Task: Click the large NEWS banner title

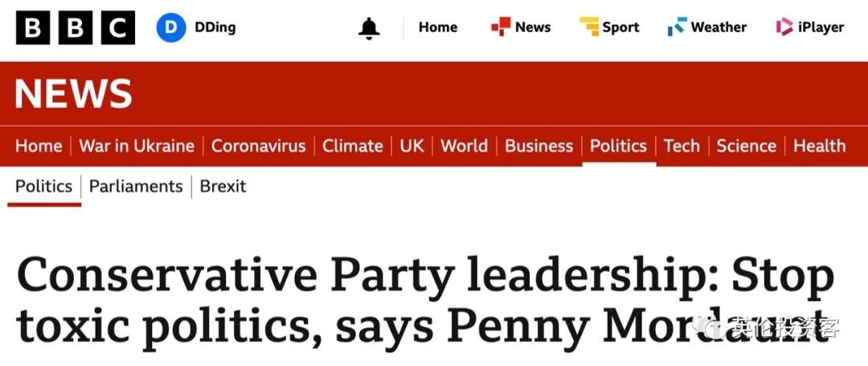Action: [74, 93]
